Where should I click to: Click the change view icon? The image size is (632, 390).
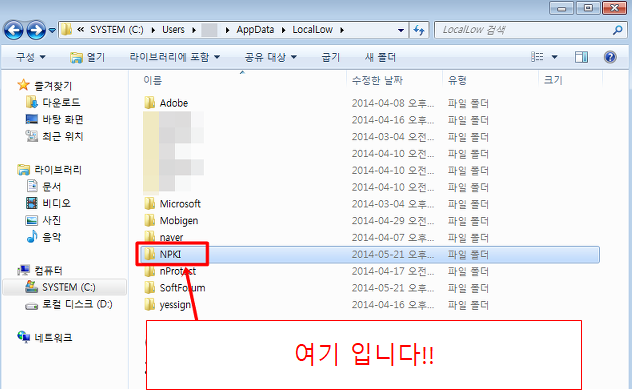(x=537, y=57)
